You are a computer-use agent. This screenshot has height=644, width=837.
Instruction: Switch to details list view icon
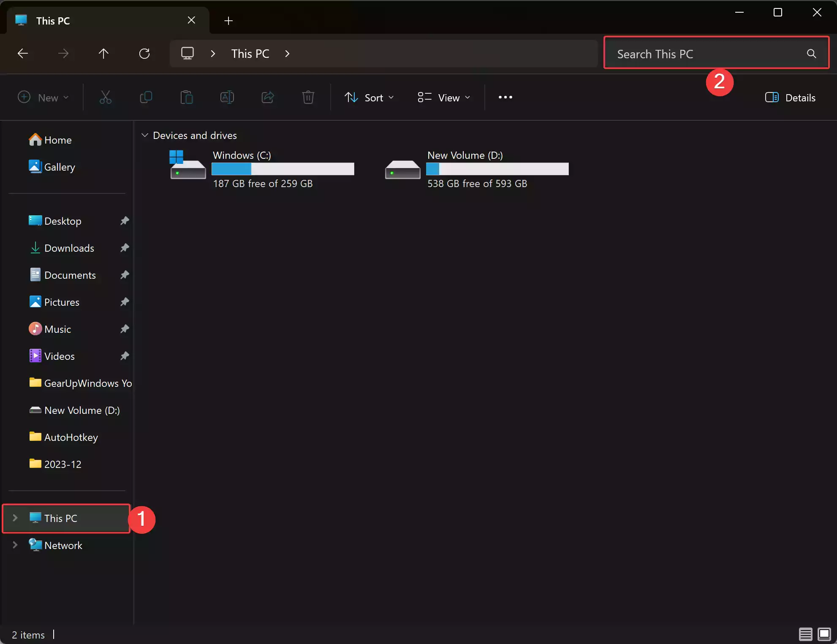coord(805,634)
